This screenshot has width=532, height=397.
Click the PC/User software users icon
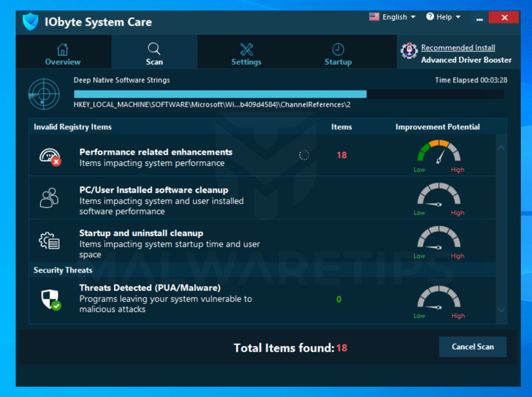(49, 198)
